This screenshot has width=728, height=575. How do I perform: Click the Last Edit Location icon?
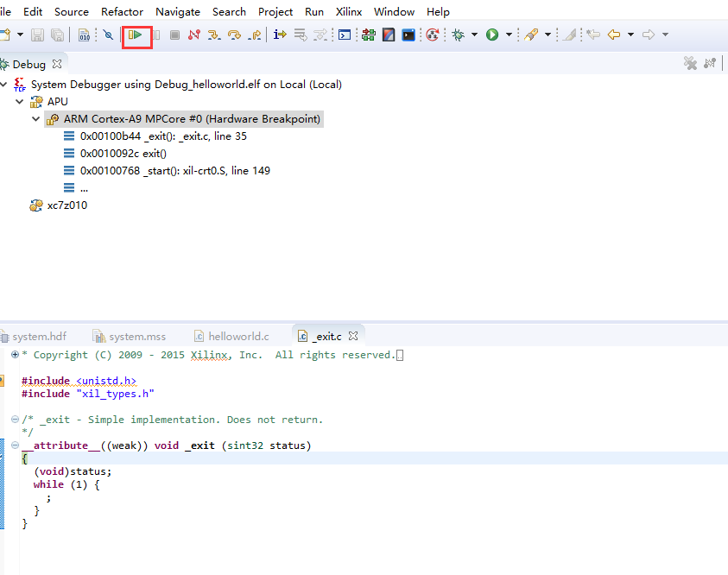point(593,35)
